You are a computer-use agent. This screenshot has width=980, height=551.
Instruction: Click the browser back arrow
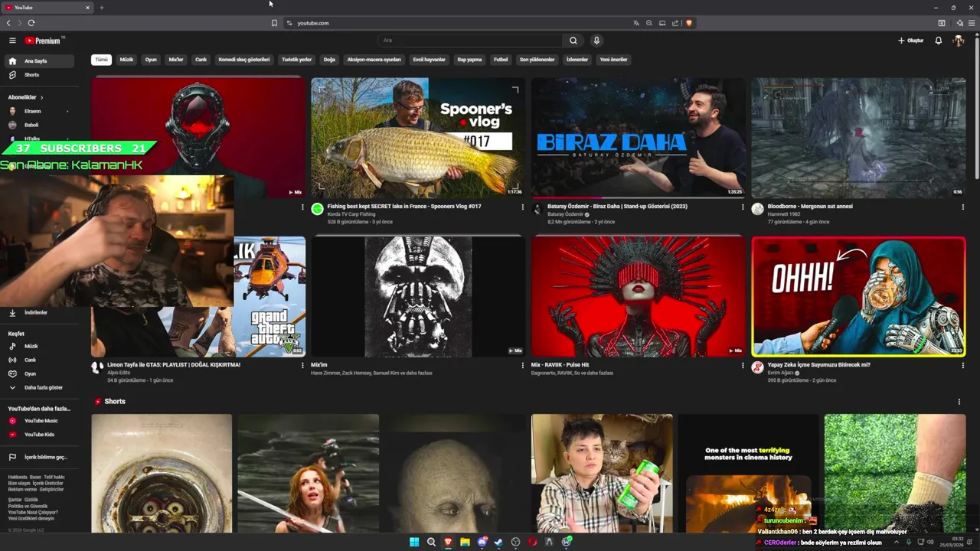8,23
